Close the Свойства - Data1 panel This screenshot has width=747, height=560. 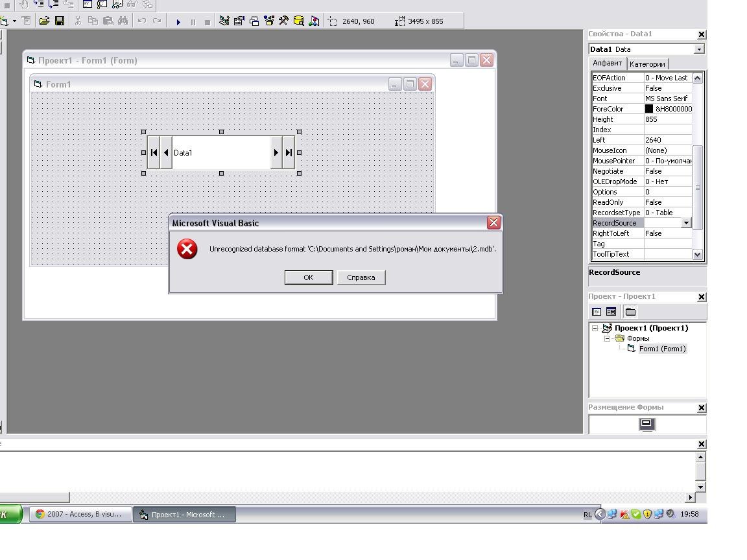pos(701,34)
